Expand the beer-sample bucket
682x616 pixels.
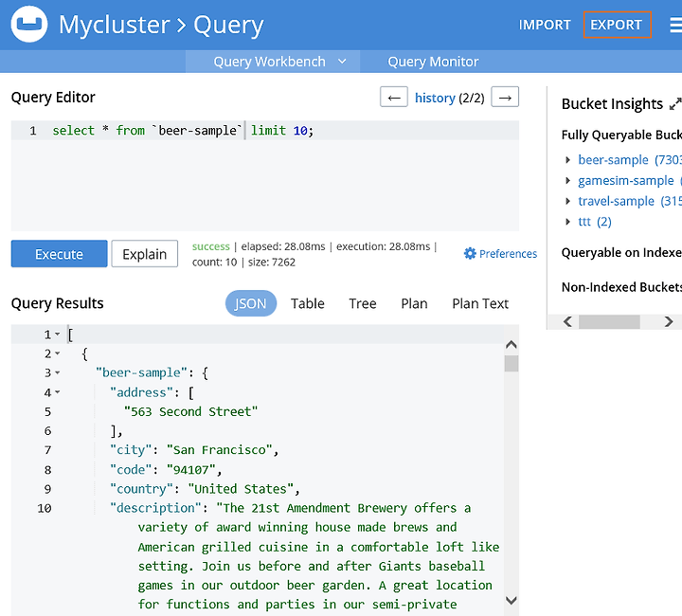point(567,160)
